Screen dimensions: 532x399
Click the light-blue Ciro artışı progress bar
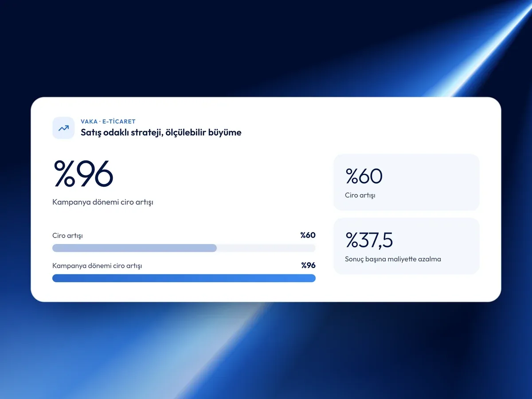(184, 248)
